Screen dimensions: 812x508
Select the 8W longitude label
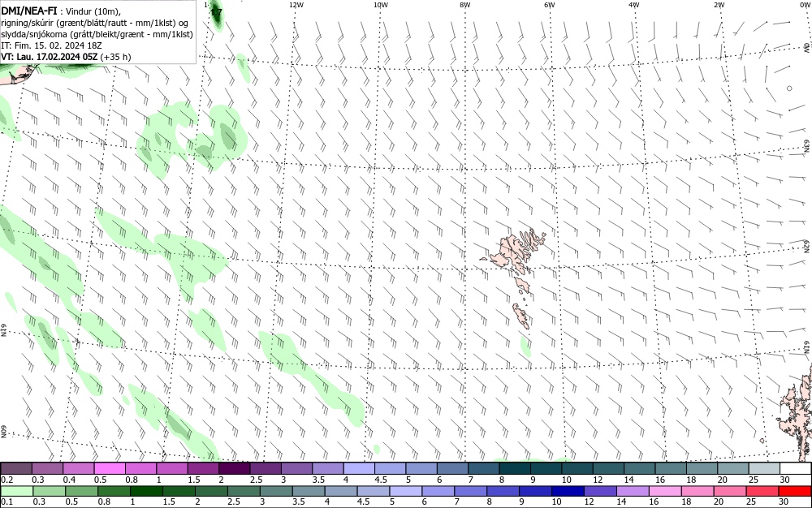pyautogui.click(x=465, y=5)
